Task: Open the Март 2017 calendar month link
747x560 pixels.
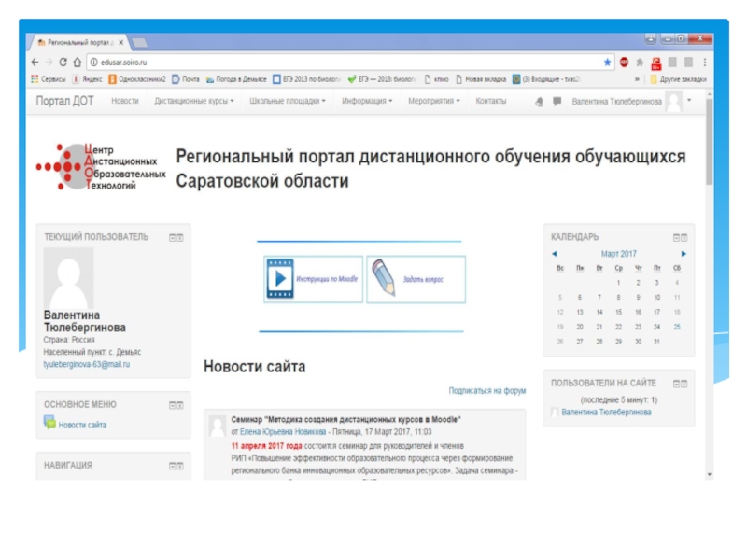Action: [618, 254]
